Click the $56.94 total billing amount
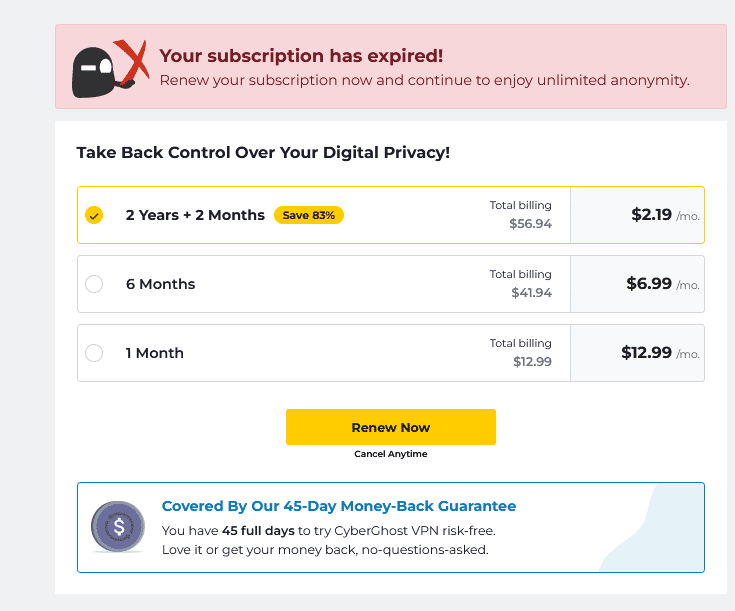Screen dimensions: 735x611 point(530,224)
